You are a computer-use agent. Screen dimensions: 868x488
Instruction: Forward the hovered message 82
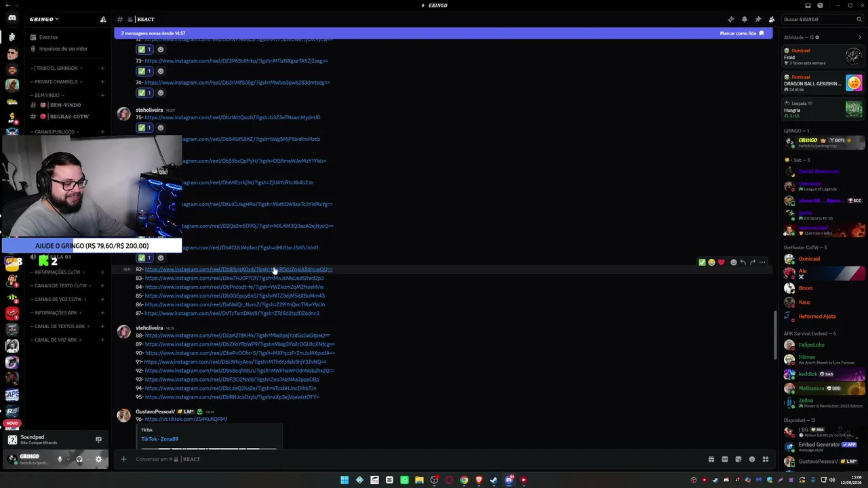(x=753, y=262)
